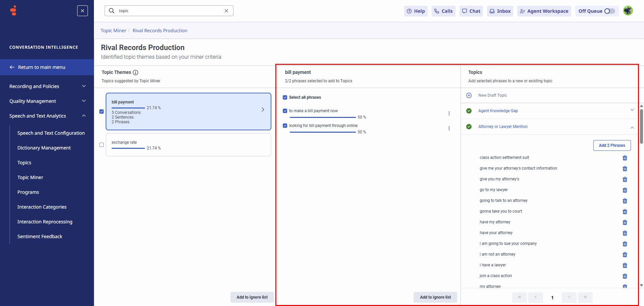Click trash icon beside 'go to my lawyer'

[625, 190]
